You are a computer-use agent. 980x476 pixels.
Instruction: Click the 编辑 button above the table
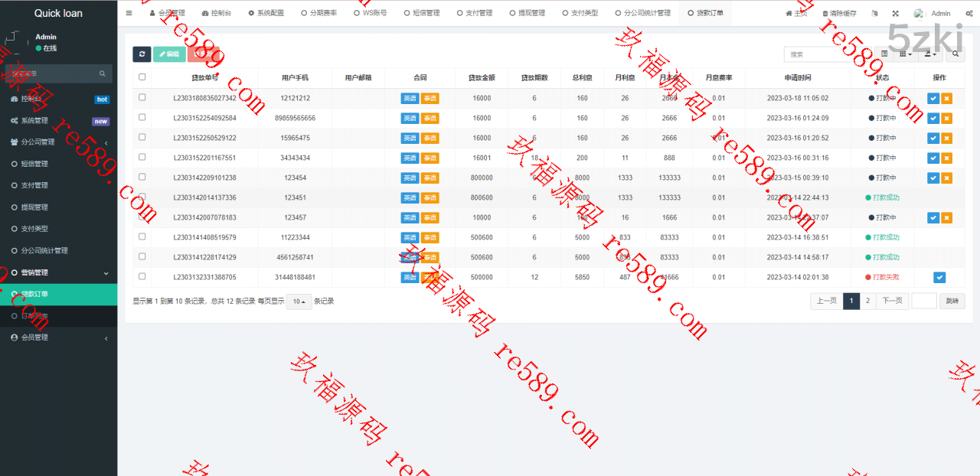[x=169, y=54]
